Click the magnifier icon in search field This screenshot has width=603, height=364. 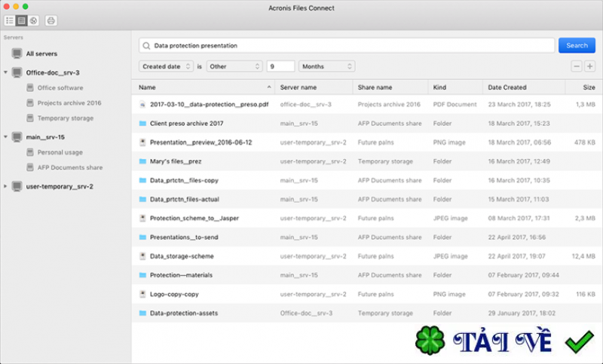coord(146,46)
